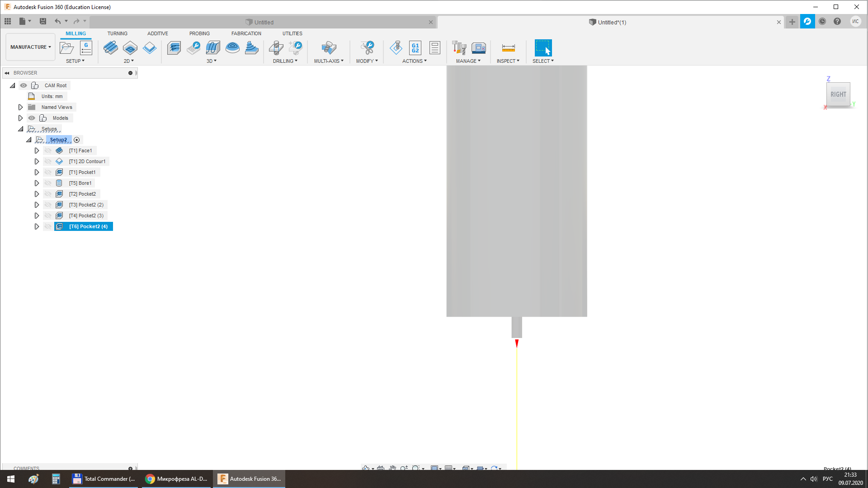
Task: Open the Tool Library icon
Action: [459, 48]
